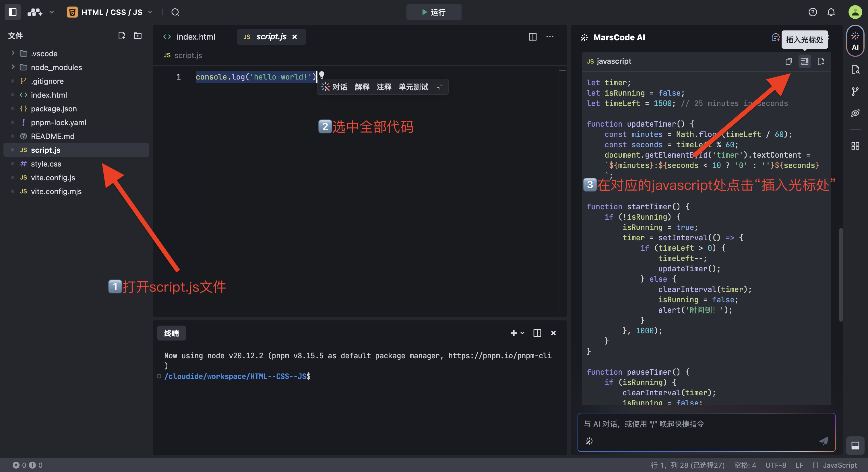Insert code at cursor from AI panel

(x=805, y=61)
